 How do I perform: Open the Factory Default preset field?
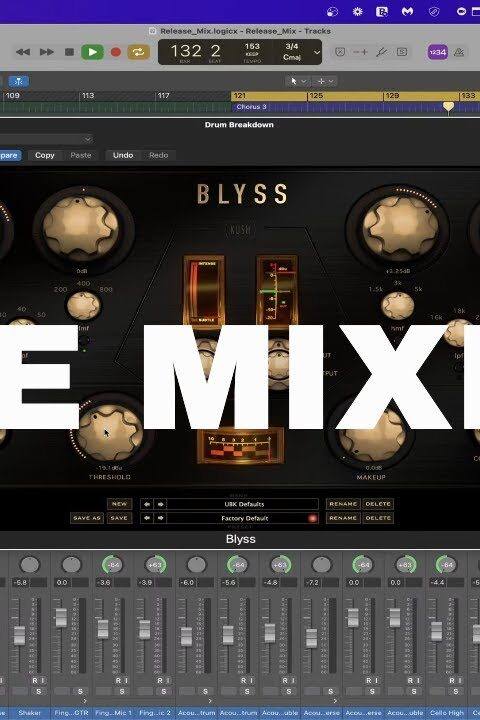click(x=243, y=518)
